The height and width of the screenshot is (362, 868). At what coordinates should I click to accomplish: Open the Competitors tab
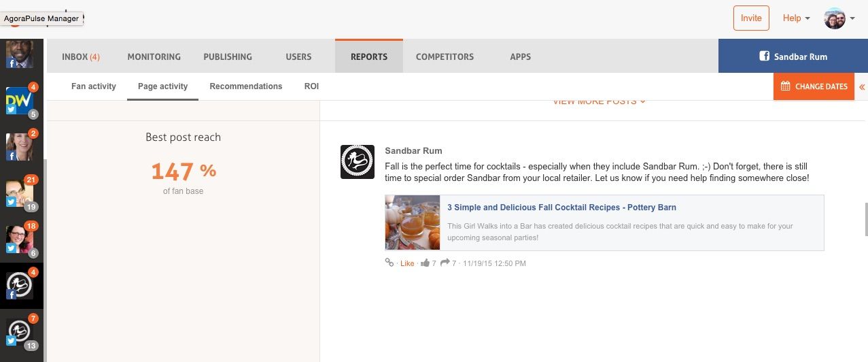pos(445,56)
